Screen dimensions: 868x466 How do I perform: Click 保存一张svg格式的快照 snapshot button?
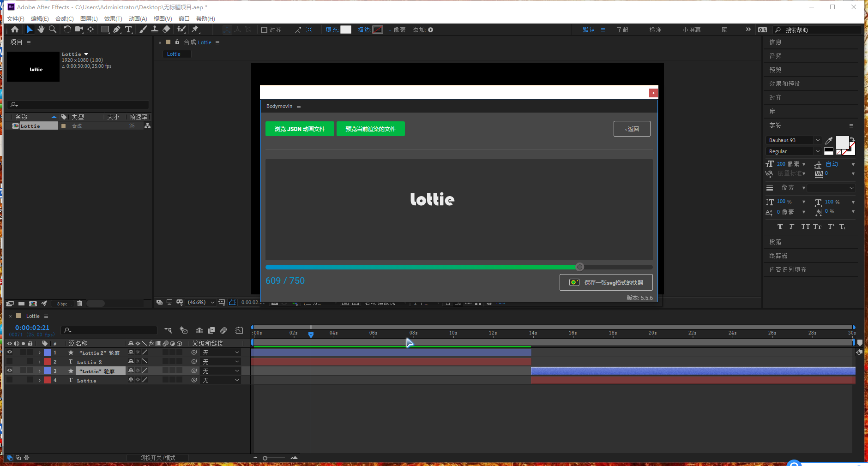(x=606, y=282)
